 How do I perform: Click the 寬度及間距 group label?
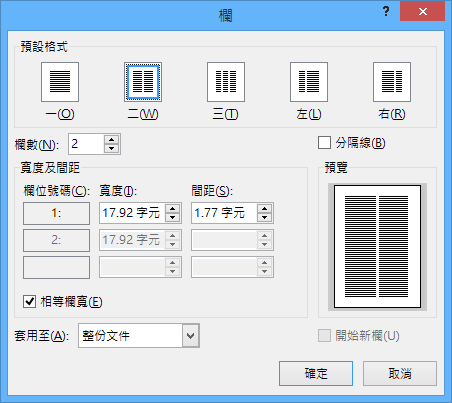coord(50,168)
